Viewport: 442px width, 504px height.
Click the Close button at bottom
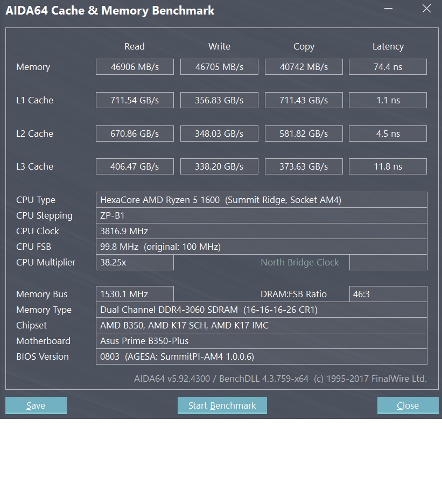[408, 405]
